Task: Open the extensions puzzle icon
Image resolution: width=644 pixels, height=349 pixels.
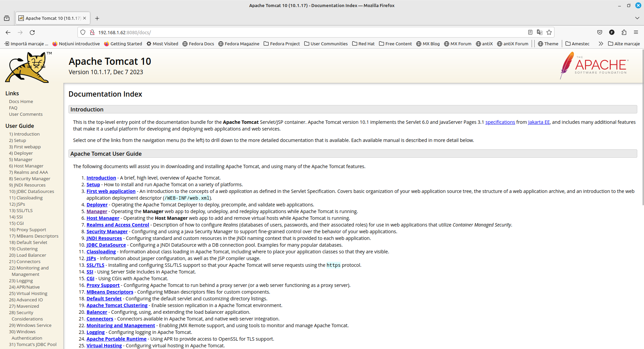Action: click(x=624, y=33)
